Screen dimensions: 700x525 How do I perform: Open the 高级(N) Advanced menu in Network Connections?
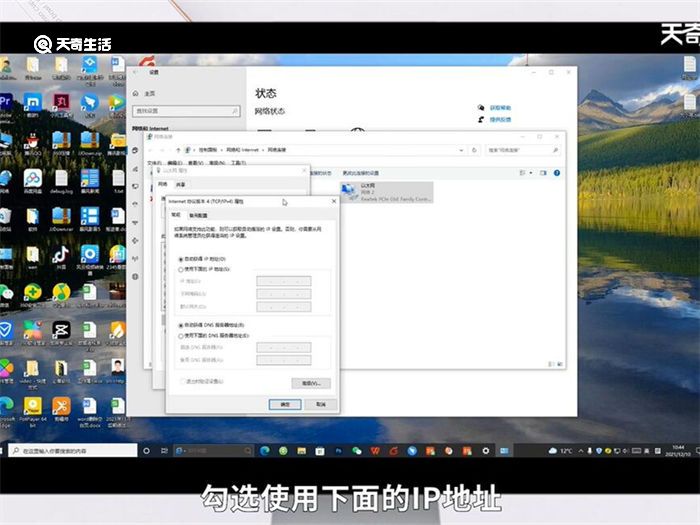point(217,163)
